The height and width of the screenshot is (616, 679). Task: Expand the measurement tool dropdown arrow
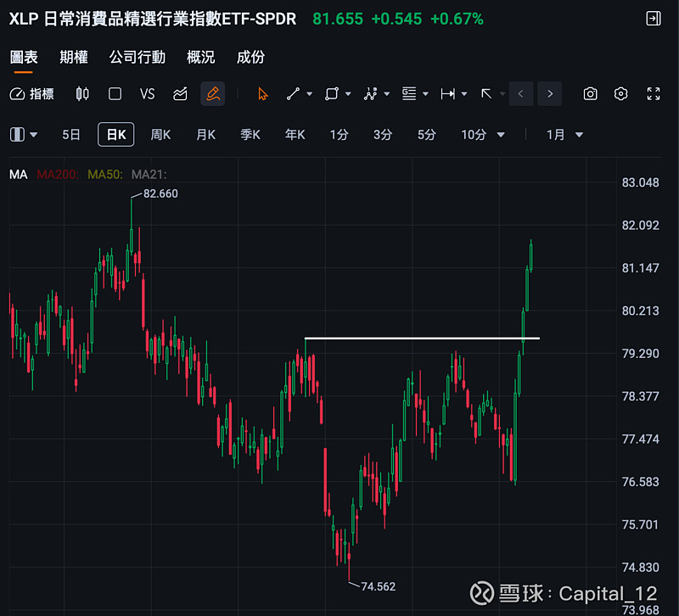pos(464,94)
